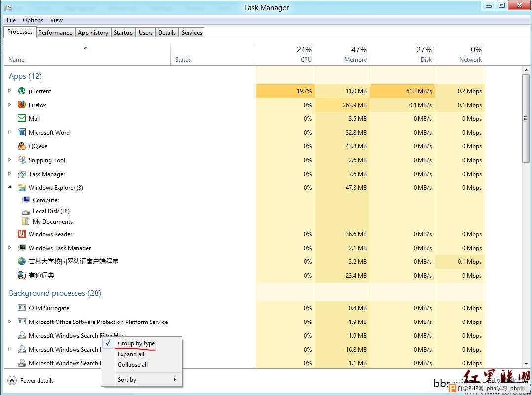Collapse the Windows Explorer (3) group
Viewport: 532px width, 395px height.
[x=9, y=188]
